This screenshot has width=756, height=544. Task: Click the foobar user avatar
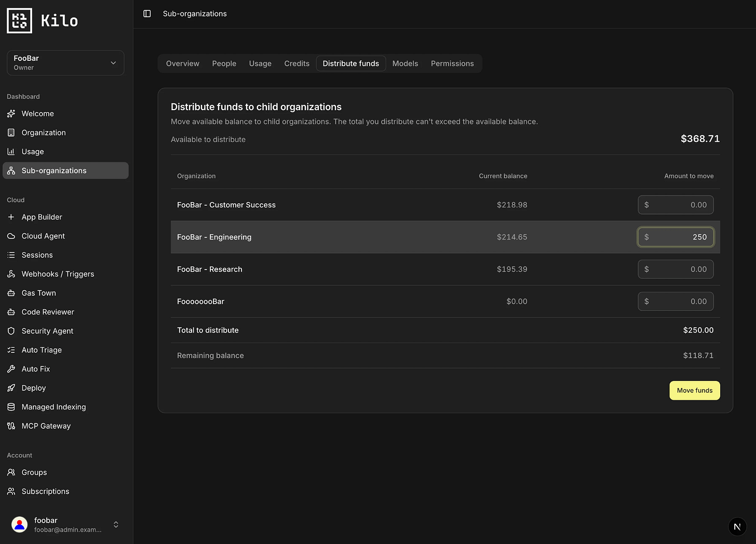tap(20, 525)
